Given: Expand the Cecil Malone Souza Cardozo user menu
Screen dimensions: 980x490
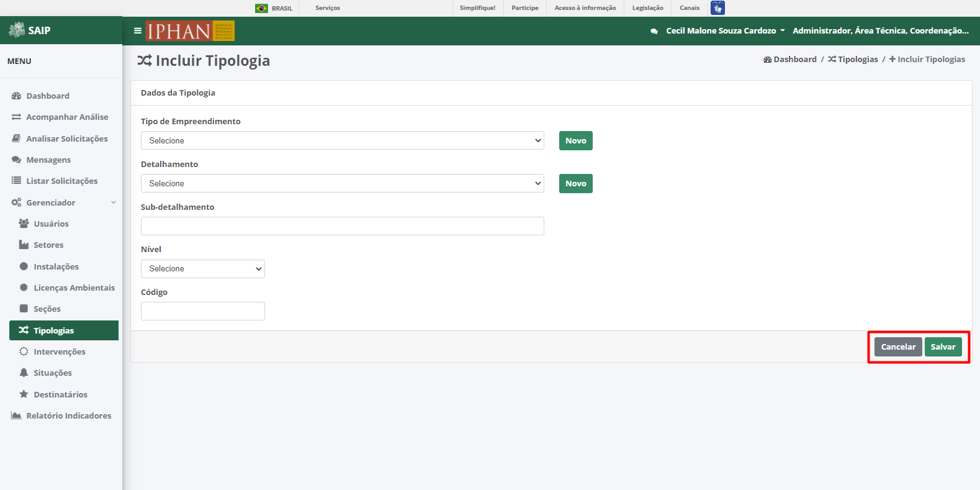Looking at the screenshot, I should pos(726,30).
